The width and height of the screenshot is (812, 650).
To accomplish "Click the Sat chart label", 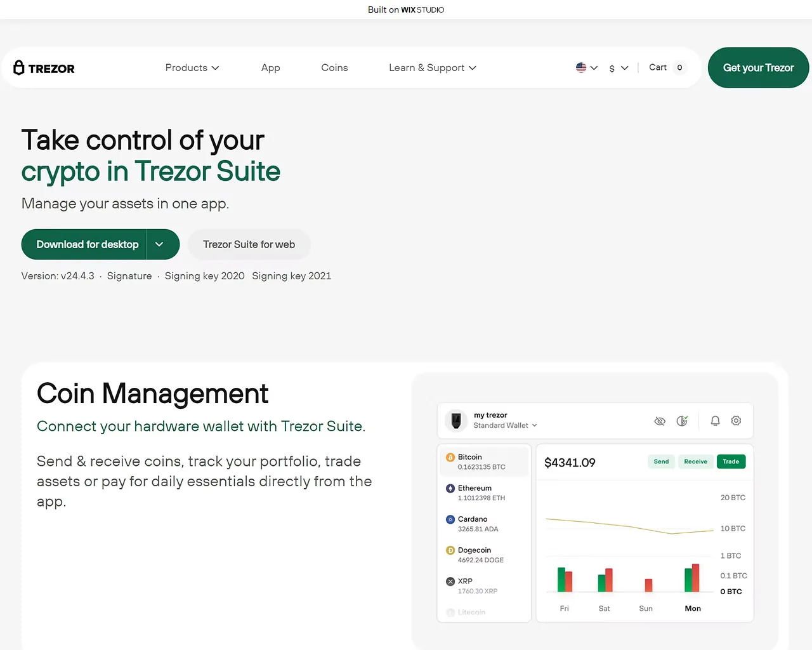I will coord(604,608).
